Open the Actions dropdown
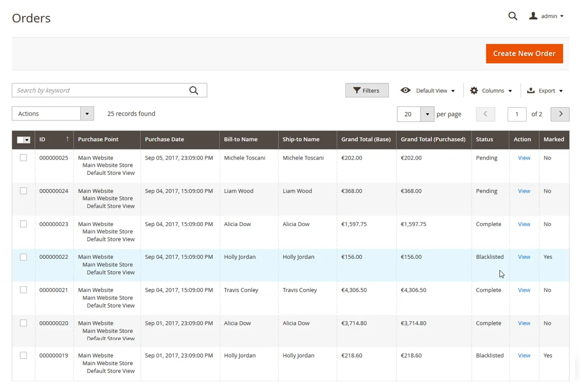 pyautogui.click(x=53, y=114)
